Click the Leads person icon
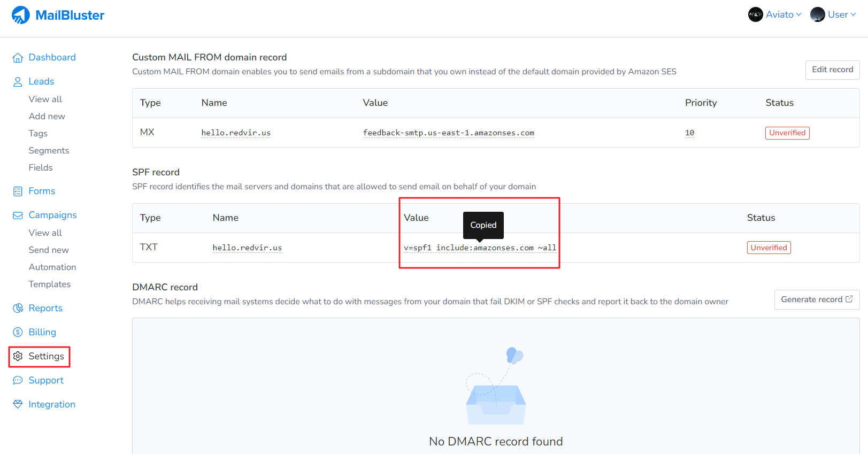 pyautogui.click(x=18, y=82)
